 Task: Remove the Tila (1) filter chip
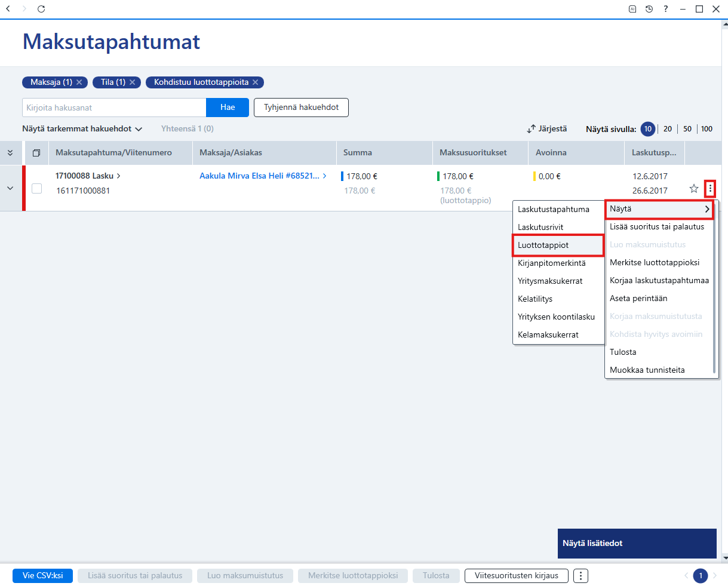point(133,82)
